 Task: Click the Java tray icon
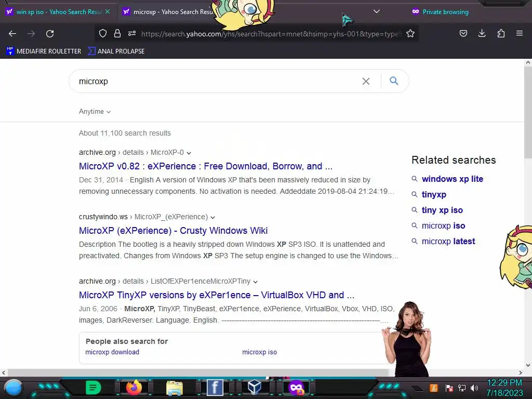click(x=434, y=388)
